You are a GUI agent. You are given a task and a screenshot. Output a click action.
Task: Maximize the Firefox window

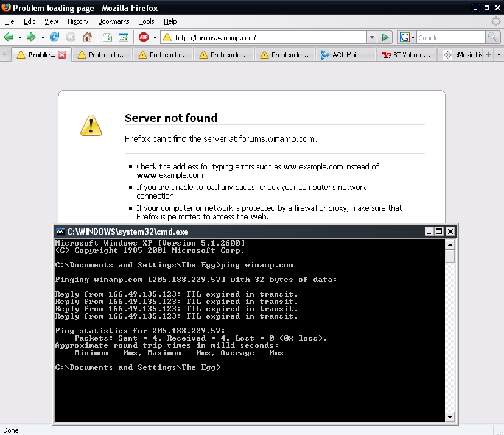[x=486, y=8]
